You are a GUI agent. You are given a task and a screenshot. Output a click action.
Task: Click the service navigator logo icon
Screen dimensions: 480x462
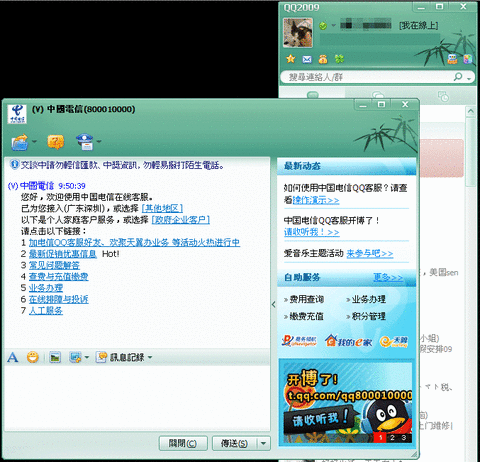tap(299, 341)
